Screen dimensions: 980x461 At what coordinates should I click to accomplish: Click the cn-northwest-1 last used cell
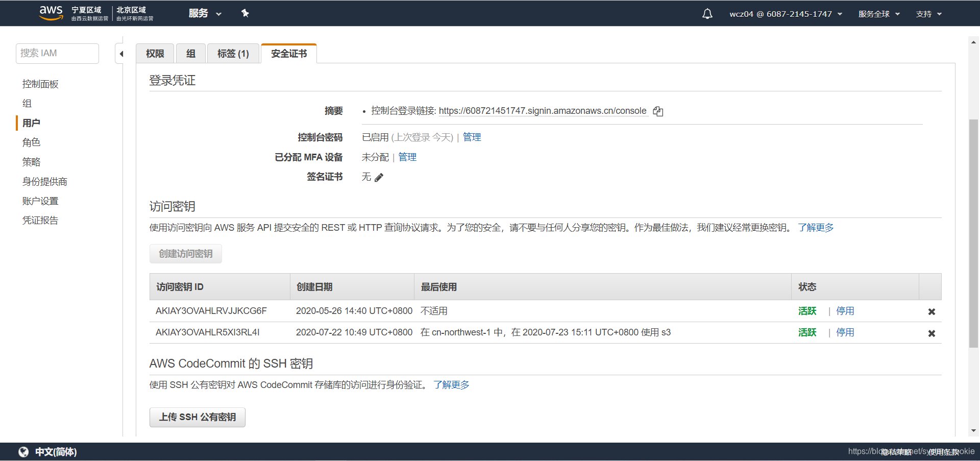click(546, 332)
